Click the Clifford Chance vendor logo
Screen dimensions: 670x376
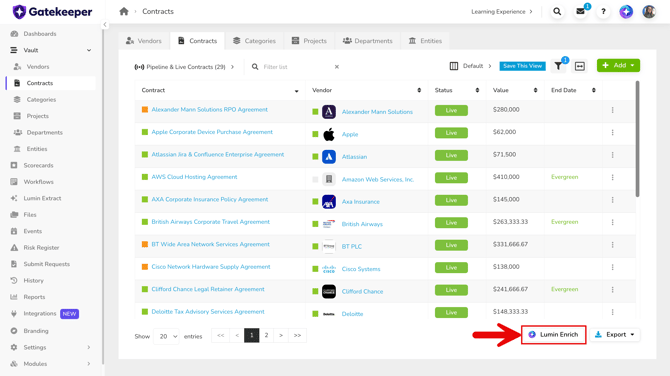pyautogui.click(x=329, y=291)
